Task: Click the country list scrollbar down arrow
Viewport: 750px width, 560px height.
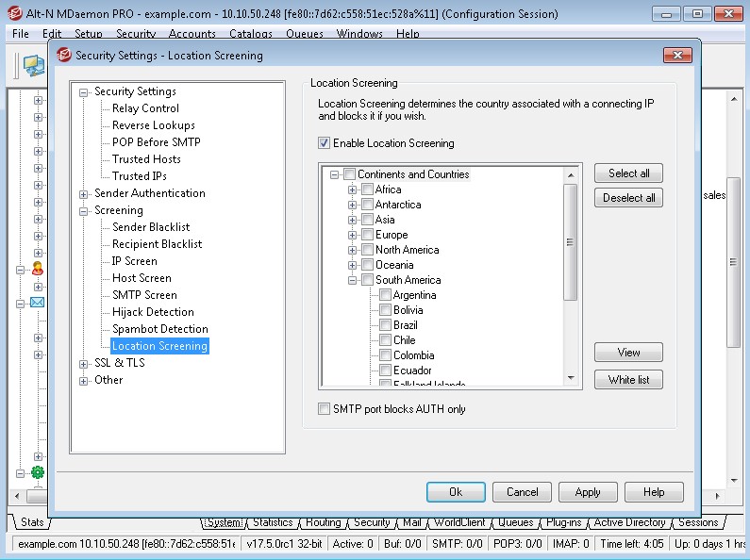Action: point(571,378)
